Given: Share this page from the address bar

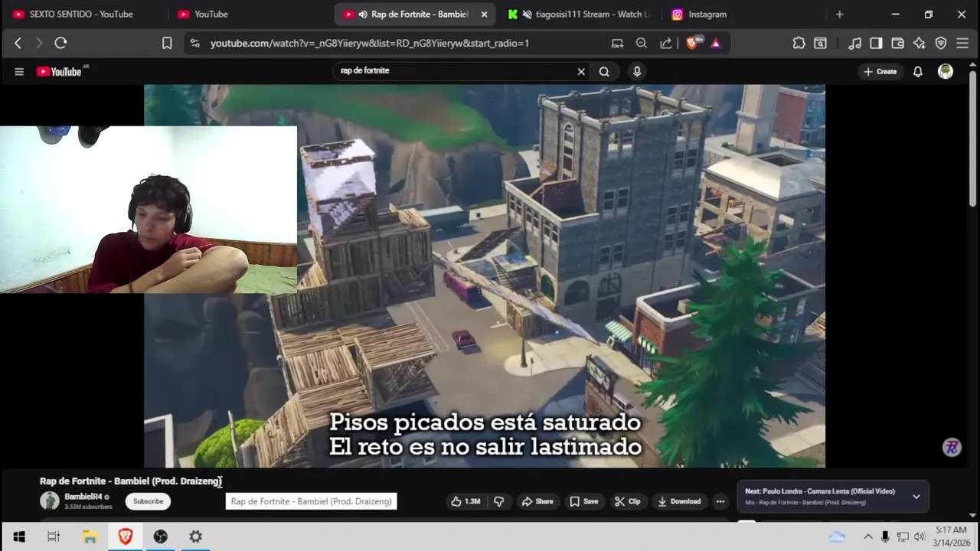Looking at the screenshot, I should point(666,44).
